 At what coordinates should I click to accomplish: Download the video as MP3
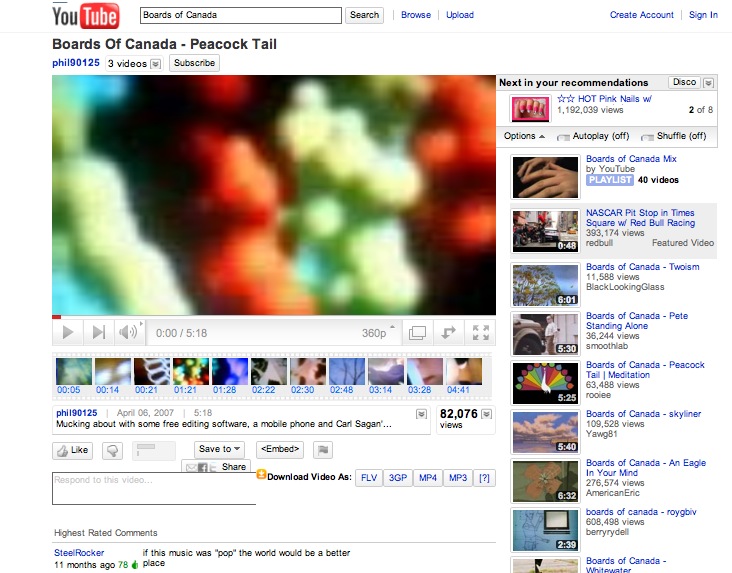[x=458, y=478]
